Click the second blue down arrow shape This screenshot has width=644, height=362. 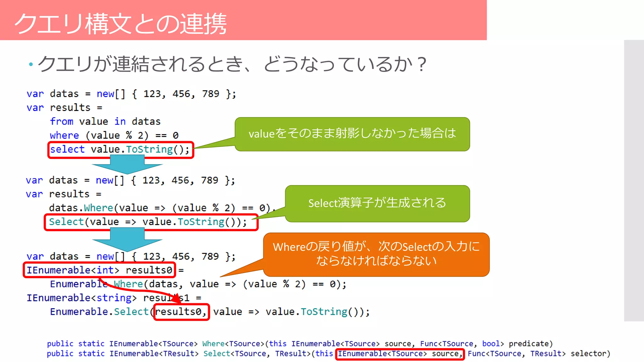click(x=127, y=239)
